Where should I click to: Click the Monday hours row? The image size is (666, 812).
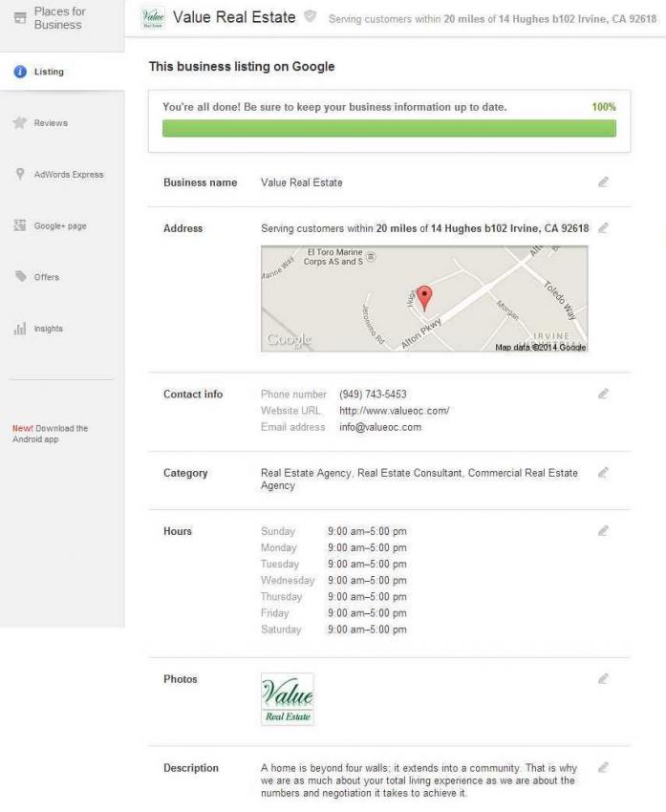tap(333, 547)
